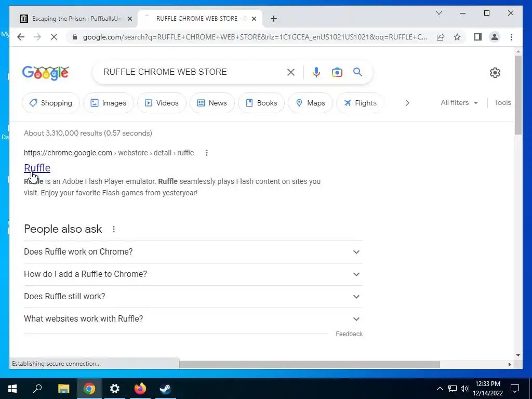Stop loading the page
Image resolution: width=532 pixels, height=399 pixels.
click(54, 37)
